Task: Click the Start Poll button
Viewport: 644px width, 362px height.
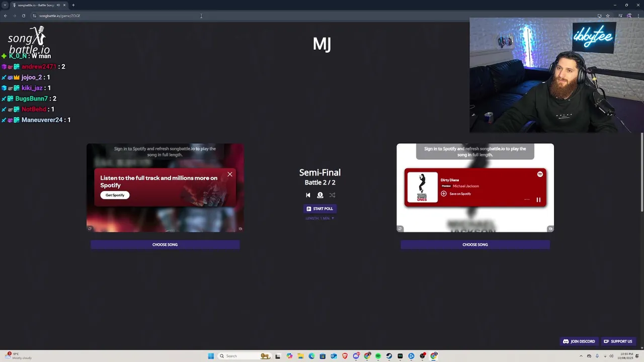Action: coord(320,209)
